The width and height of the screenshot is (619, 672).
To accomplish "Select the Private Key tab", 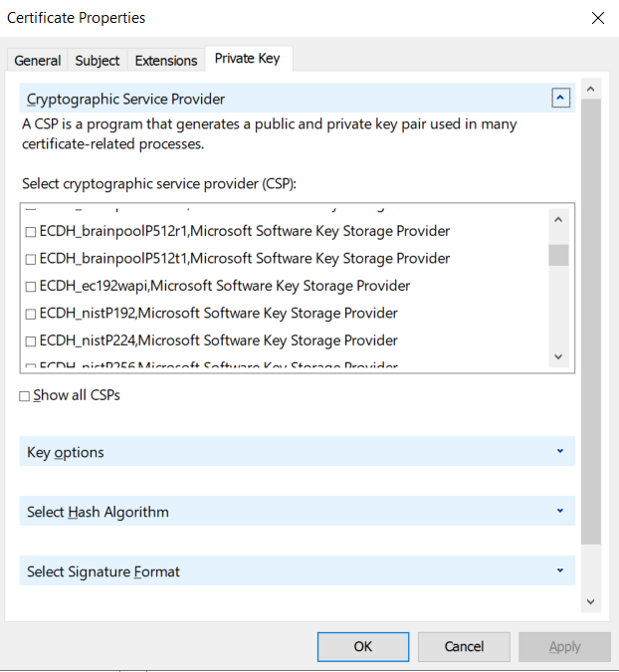I will 247,59.
